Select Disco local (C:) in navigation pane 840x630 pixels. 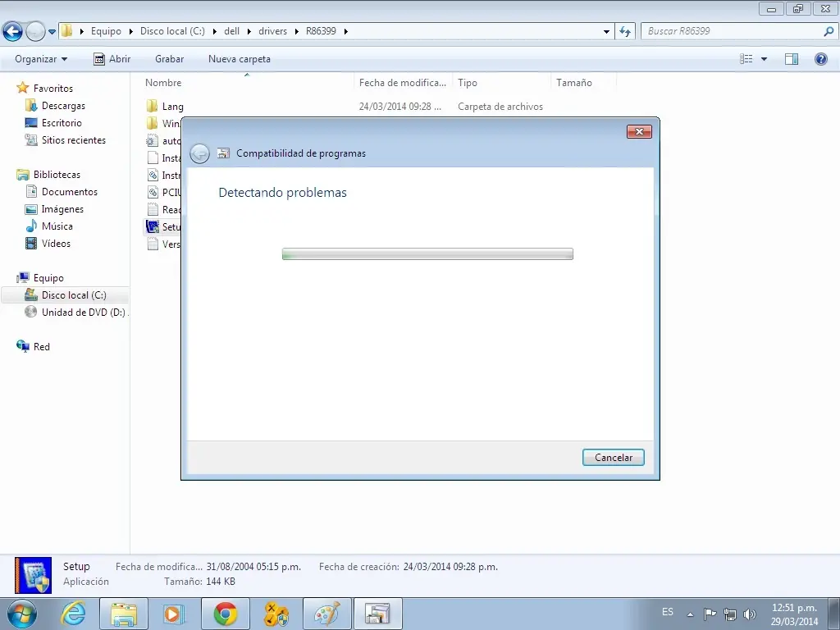click(66, 294)
